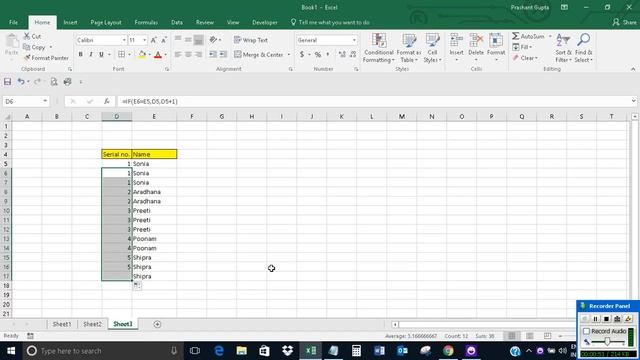Expand the font size dropdown
The width and height of the screenshot is (640, 360).
click(x=144, y=40)
